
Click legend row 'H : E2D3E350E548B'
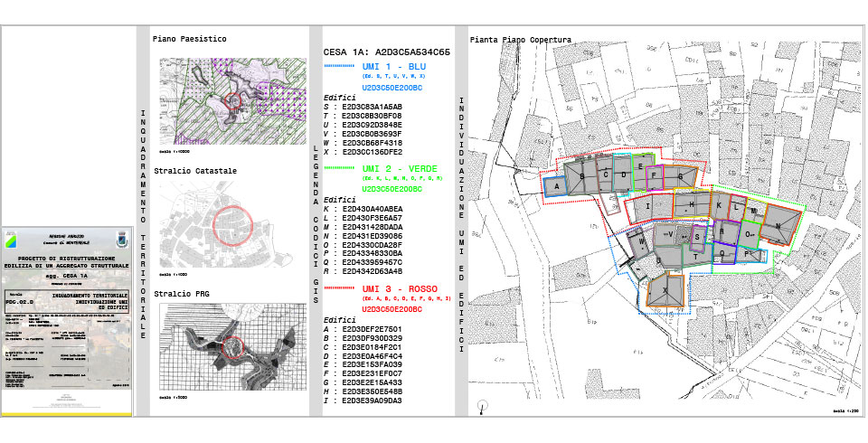pyautogui.click(x=363, y=391)
